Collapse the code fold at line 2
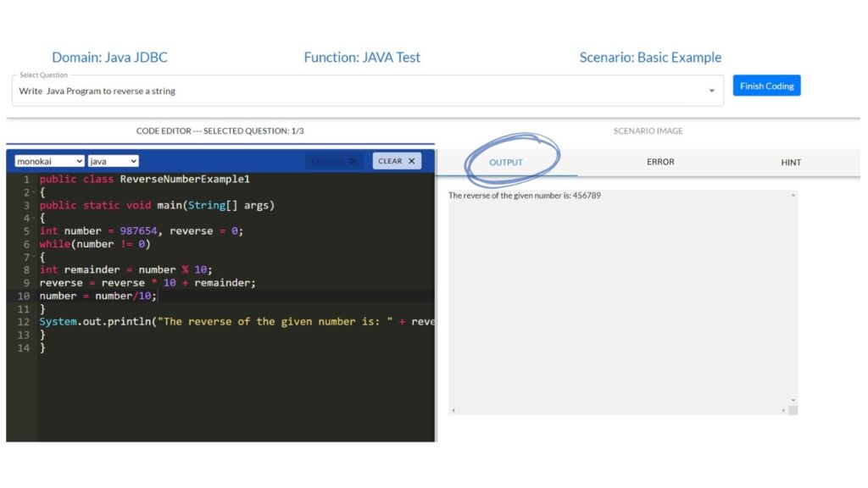This screenshot has width=868, height=488. (32, 193)
